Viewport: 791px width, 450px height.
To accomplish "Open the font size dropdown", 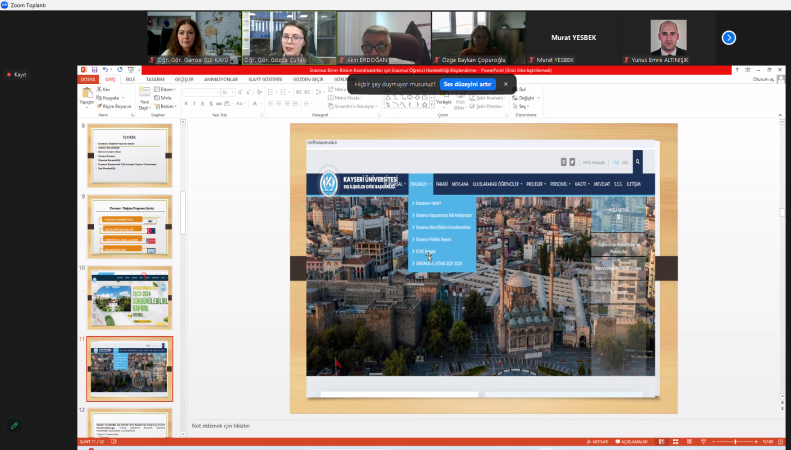I will tap(233, 92).
